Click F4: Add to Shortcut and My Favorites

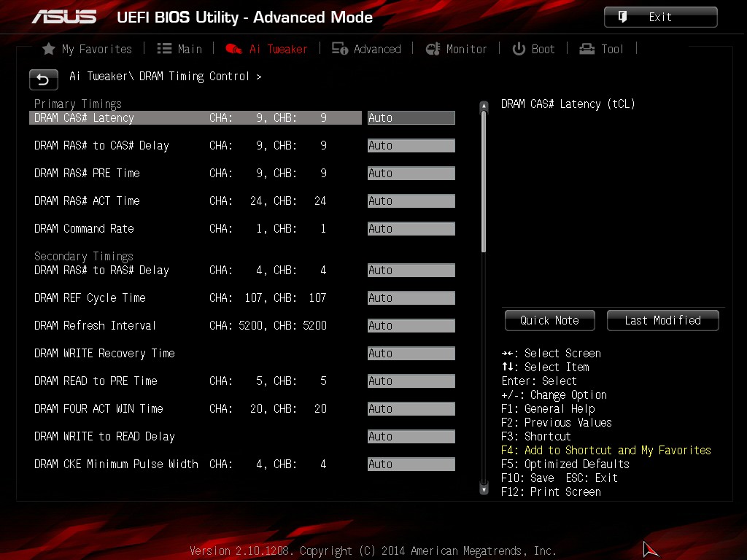(606, 450)
